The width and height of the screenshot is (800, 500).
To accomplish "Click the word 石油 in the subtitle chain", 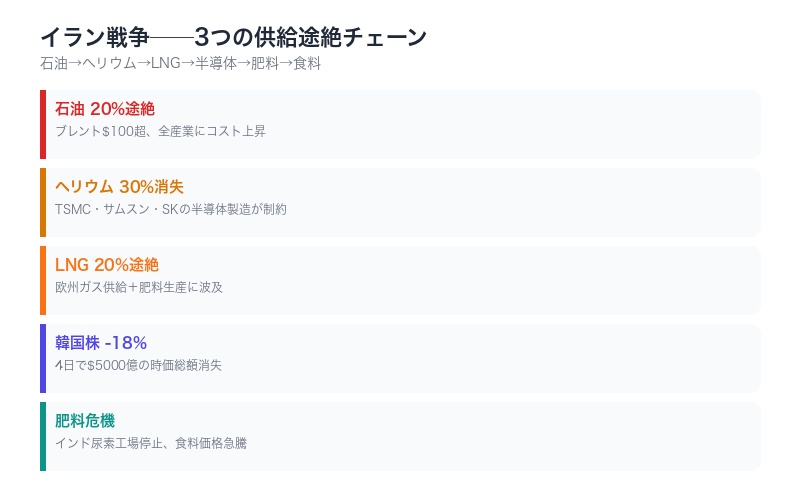I will (x=54, y=64).
